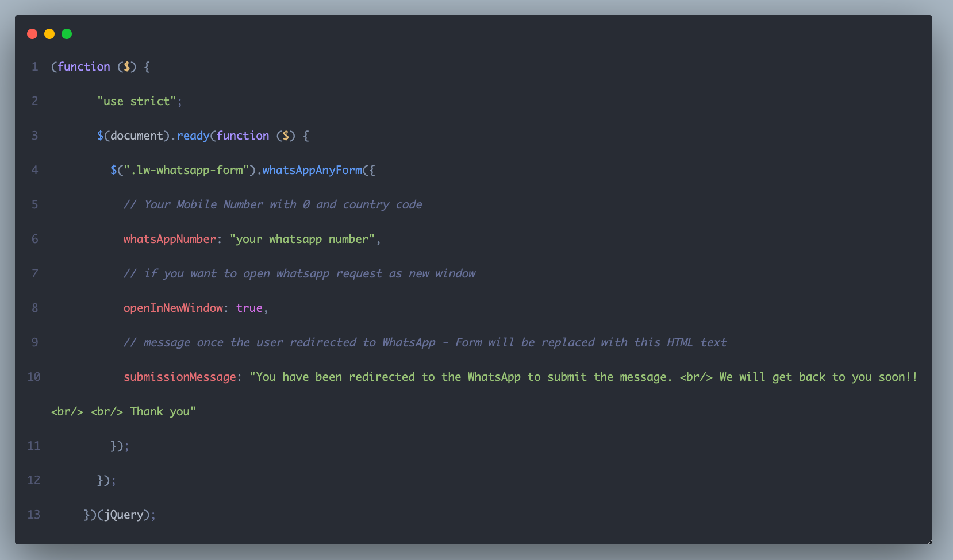Screen dimensions: 953x560
Task: Click the wrapped "Thank you" text line
Action: click(x=124, y=411)
